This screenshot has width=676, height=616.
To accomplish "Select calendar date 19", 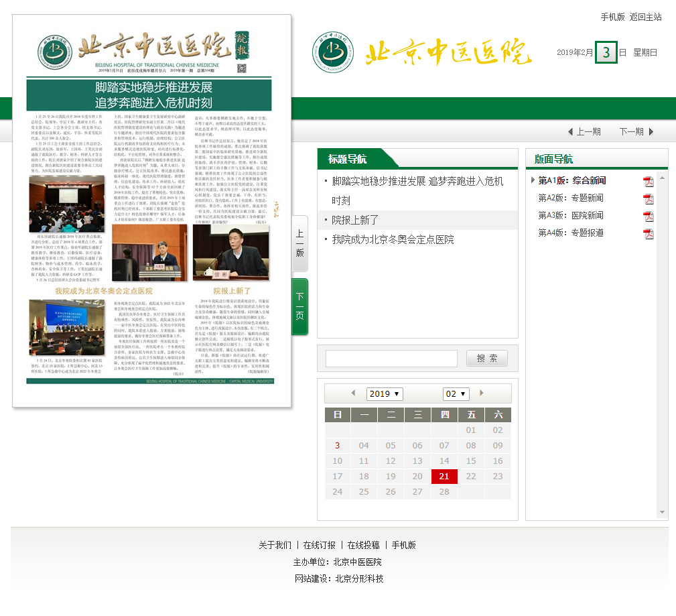I will tap(391, 476).
